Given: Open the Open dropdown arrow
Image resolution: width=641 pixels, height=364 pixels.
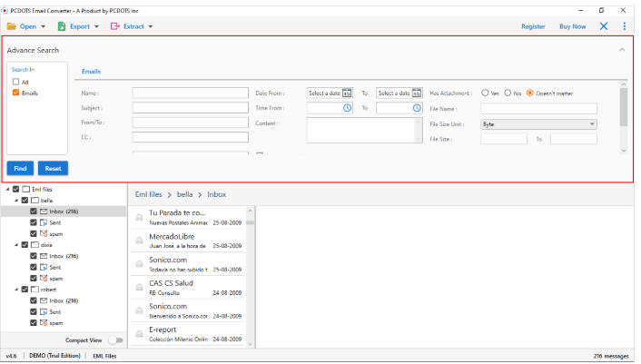Looking at the screenshot, I should pyautogui.click(x=43, y=27).
